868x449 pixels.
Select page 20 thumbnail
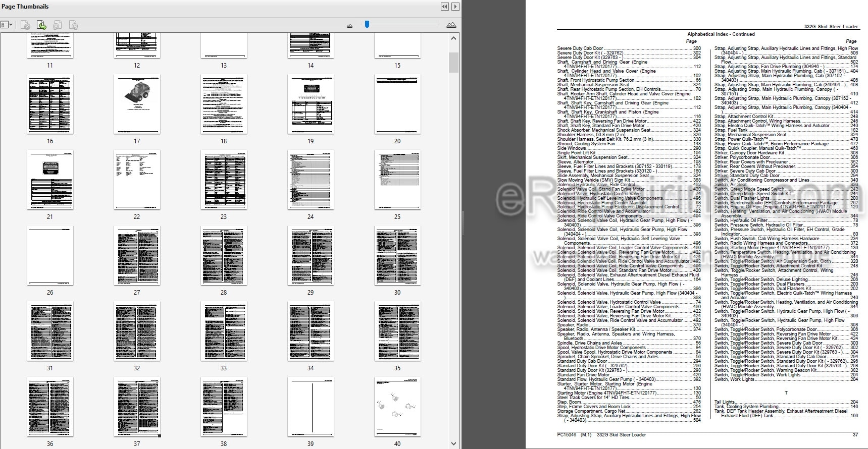click(397, 104)
